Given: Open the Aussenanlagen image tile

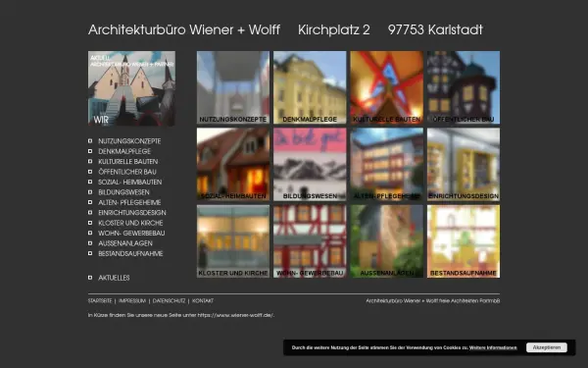Looking at the screenshot, I should point(387,241).
